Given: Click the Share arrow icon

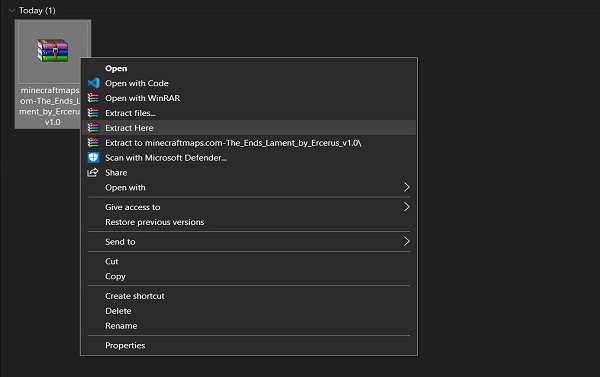Looking at the screenshot, I should 93,173.
